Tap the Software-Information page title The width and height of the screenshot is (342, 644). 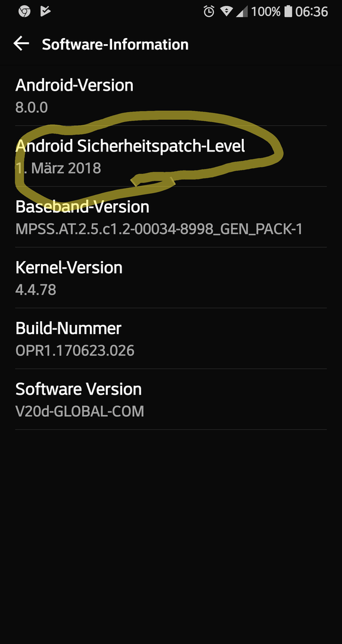pyautogui.click(x=115, y=44)
